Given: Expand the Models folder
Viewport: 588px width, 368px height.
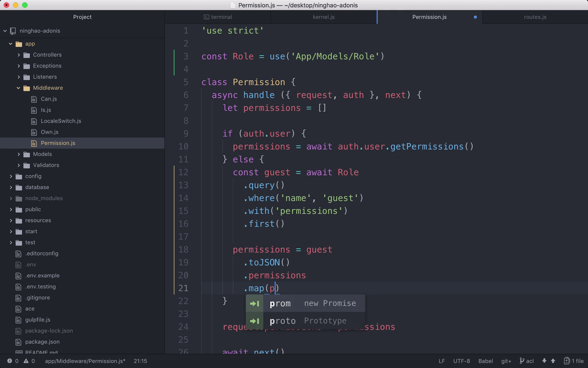Looking at the screenshot, I should point(19,154).
